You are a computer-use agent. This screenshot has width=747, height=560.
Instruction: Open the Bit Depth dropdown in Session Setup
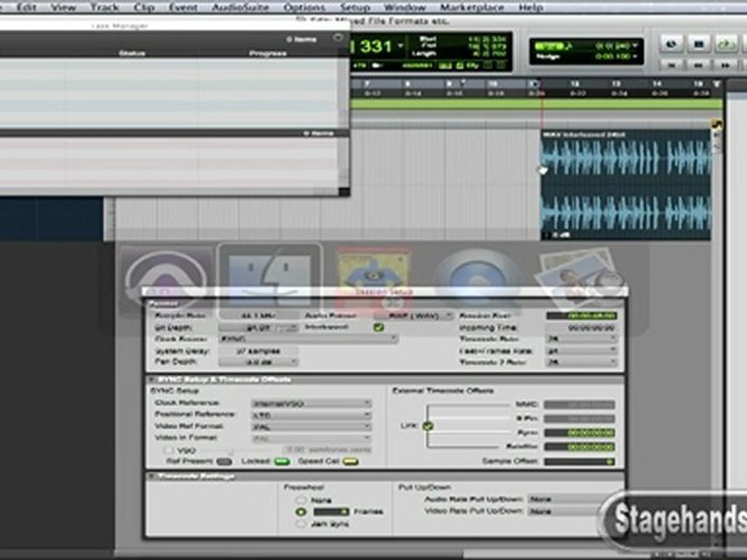[258, 327]
